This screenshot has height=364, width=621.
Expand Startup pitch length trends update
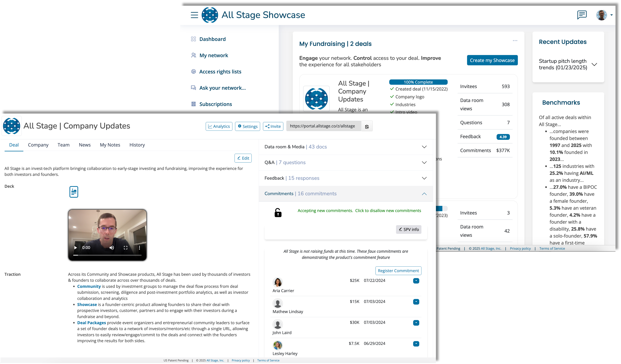pos(594,65)
